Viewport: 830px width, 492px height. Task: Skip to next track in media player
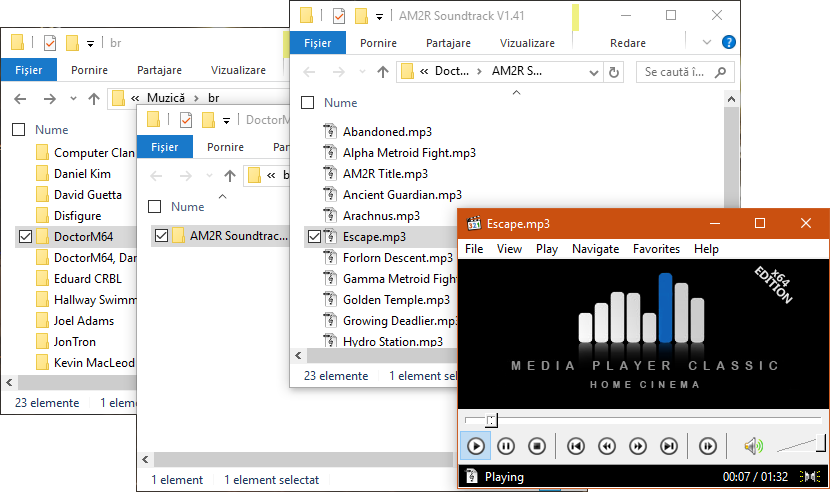[669, 446]
